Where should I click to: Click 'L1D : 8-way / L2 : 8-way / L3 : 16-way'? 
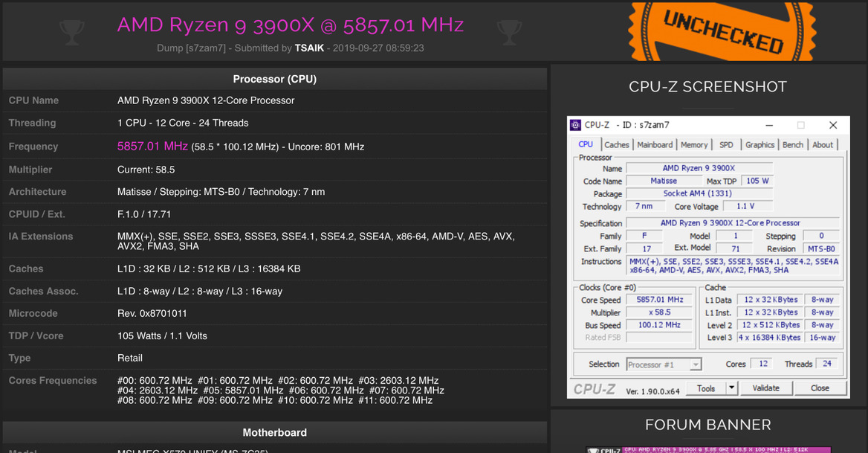200,292
